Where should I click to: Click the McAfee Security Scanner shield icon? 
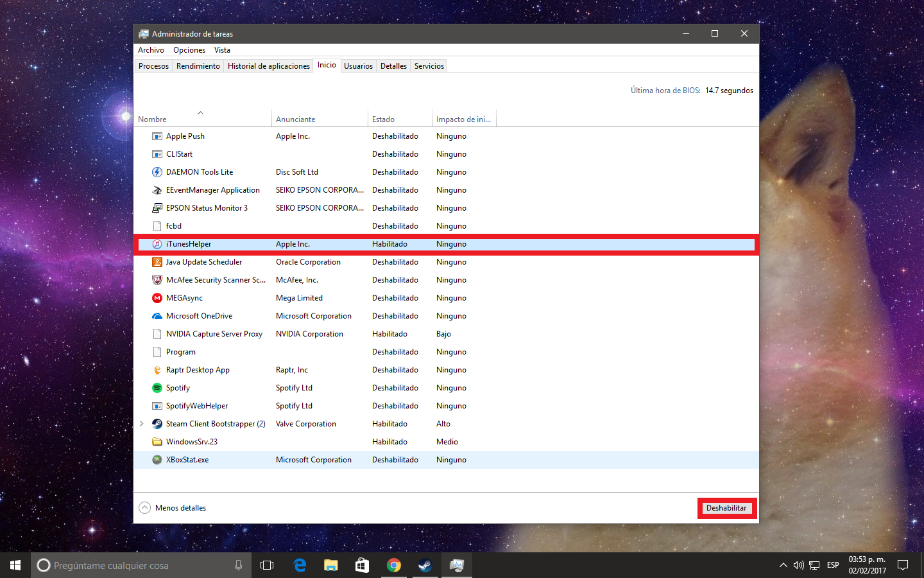(x=157, y=280)
